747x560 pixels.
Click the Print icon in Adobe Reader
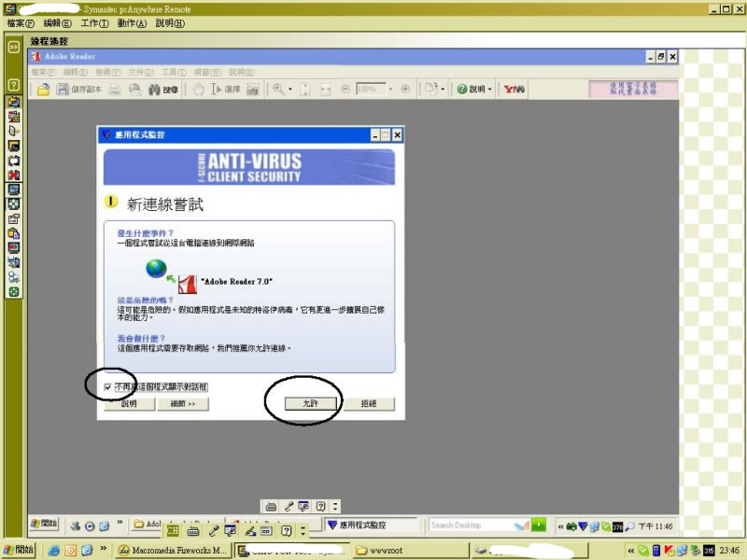pos(115,89)
